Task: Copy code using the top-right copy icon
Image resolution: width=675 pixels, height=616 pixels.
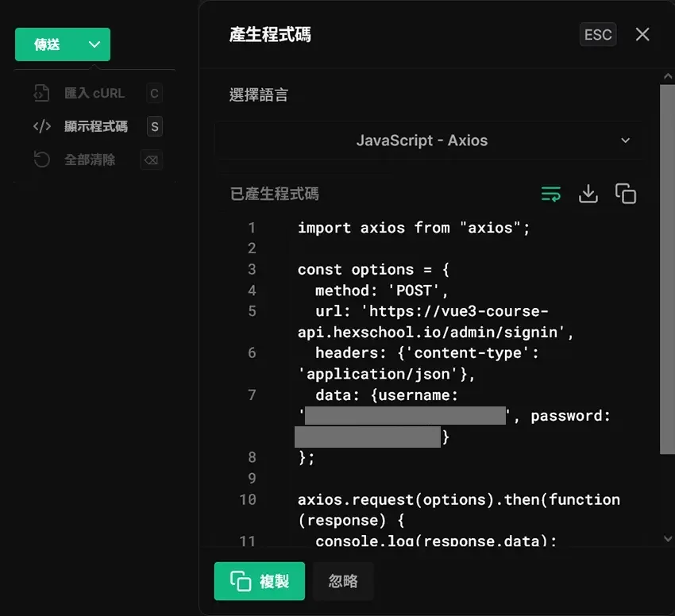Action: [626, 194]
